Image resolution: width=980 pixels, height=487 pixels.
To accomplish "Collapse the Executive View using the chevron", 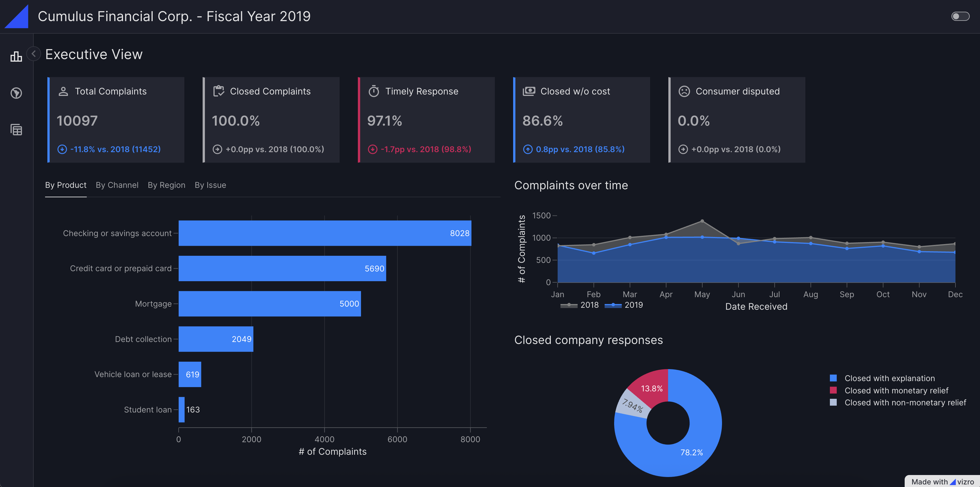I will [33, 54].
